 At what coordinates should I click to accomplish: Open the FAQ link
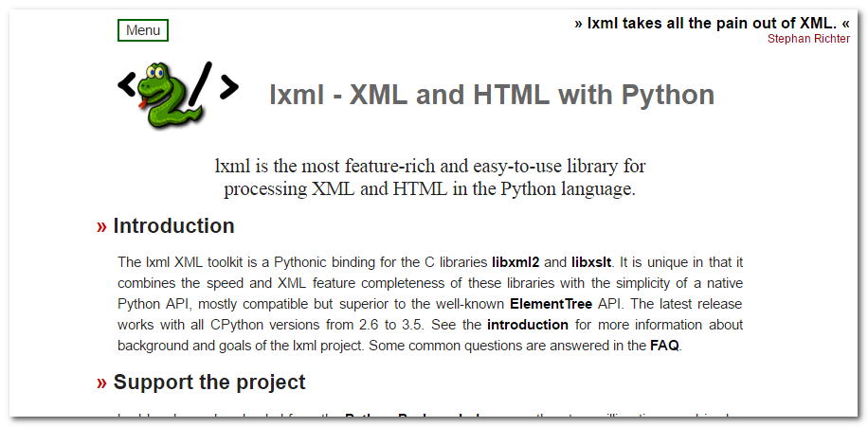[x=664, y=346]
